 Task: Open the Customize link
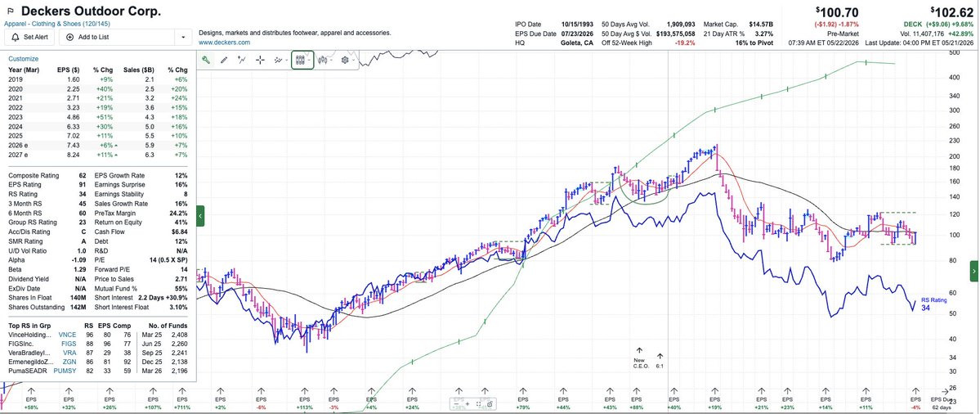pyautogui.click(x=23, y=58)
